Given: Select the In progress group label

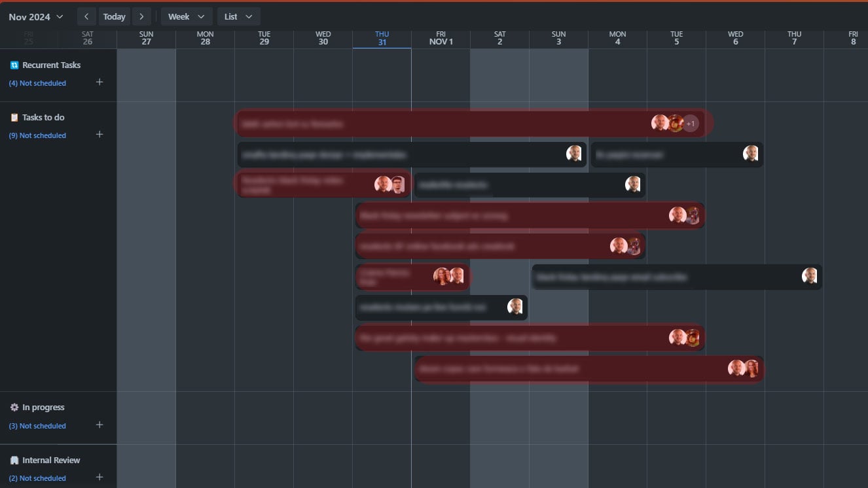Looking at the screenshot, I should tap(43, 408).
